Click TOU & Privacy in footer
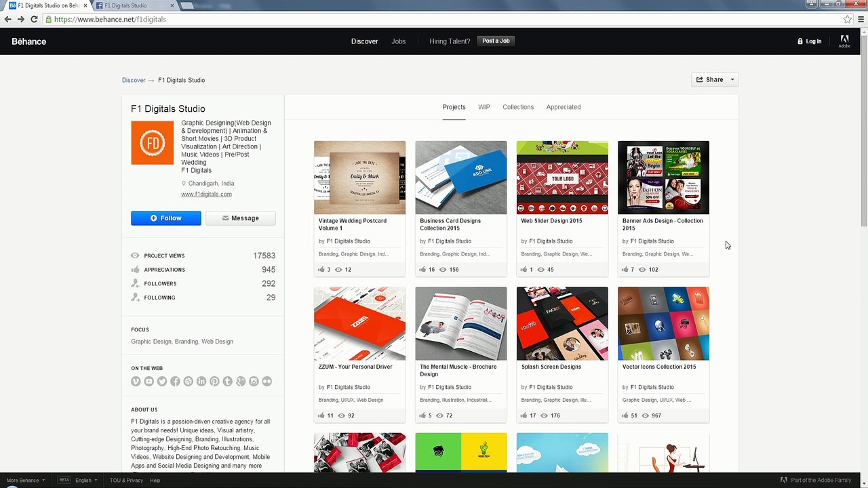The height and width of the screenshot is (488, 868). (x=126, y=481)
